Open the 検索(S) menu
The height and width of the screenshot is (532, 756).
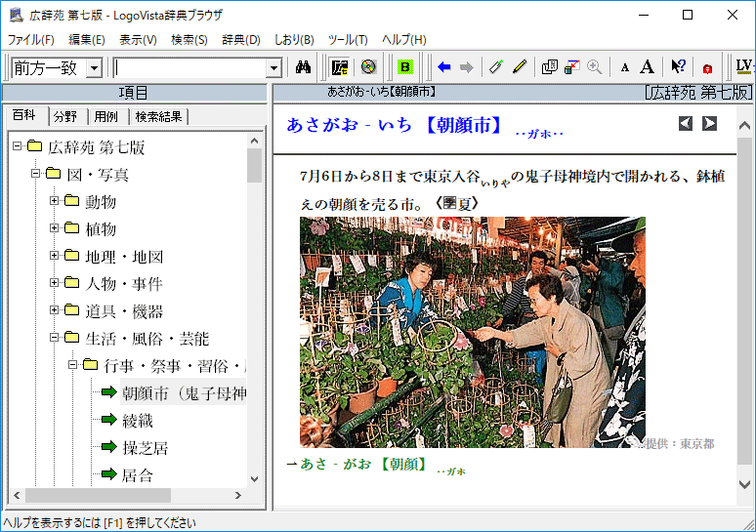tap(189, 39)
